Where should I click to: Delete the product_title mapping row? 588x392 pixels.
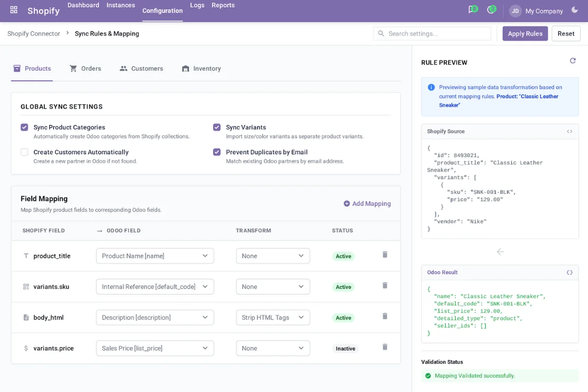click(385, 255)
